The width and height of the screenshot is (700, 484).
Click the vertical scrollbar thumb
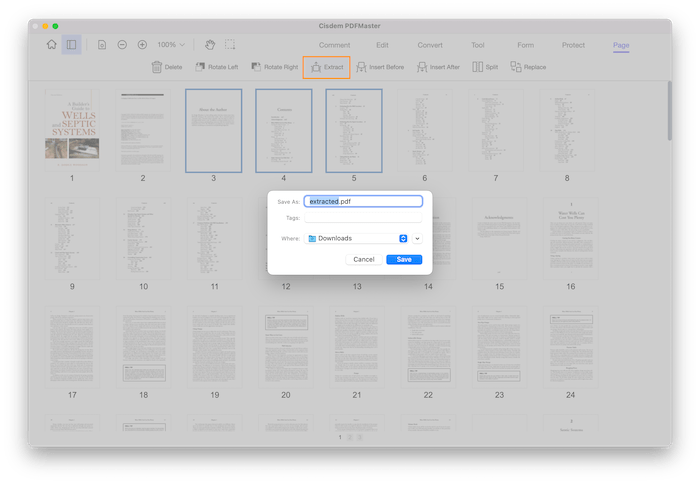coord(670,110)
